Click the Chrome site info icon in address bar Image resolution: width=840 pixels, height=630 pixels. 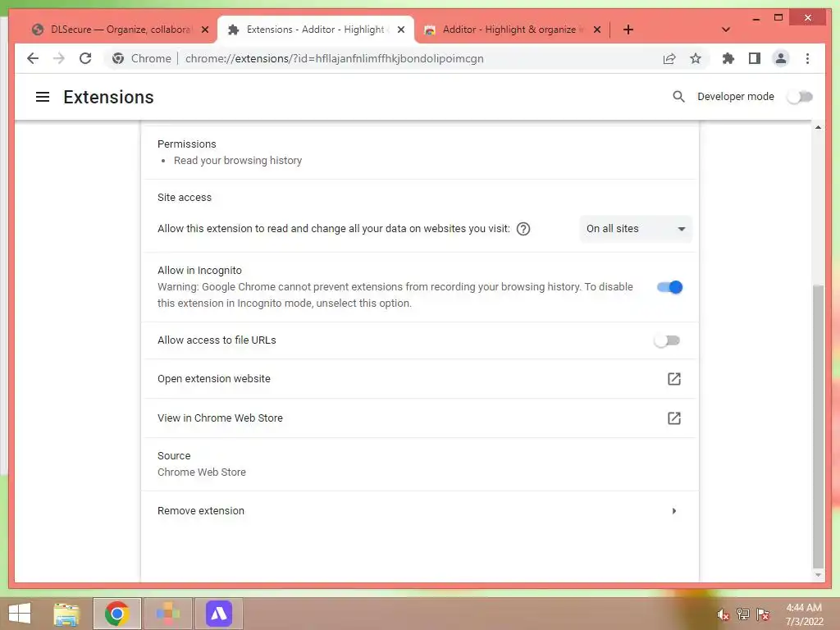pyautogui.click(x=118, y=58)
